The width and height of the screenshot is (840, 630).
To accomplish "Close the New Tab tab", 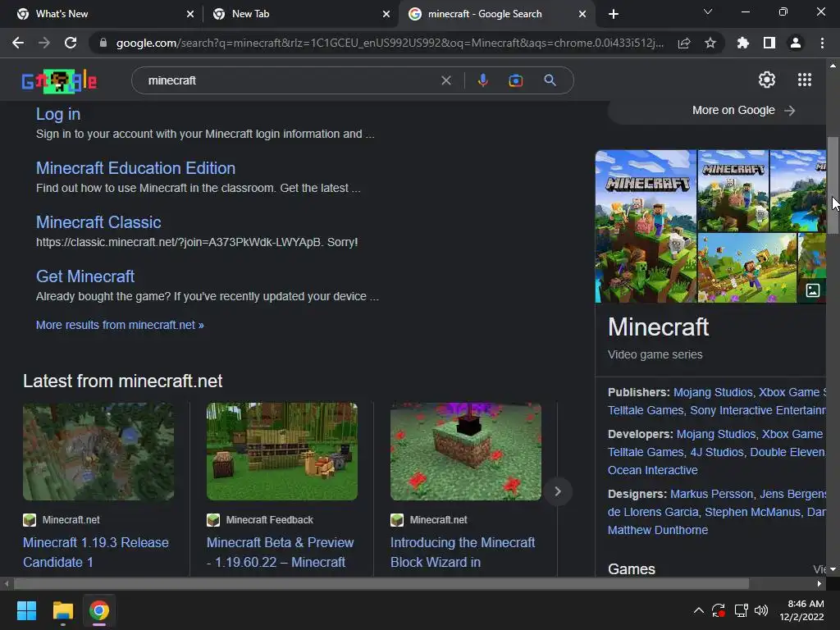I will (x=386, y=14).
